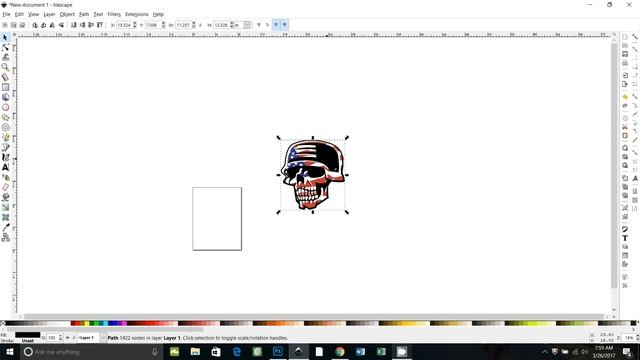Click X position spinner arrows
The height and width of the screenshot is (360, 640).
tap(135, 25)
